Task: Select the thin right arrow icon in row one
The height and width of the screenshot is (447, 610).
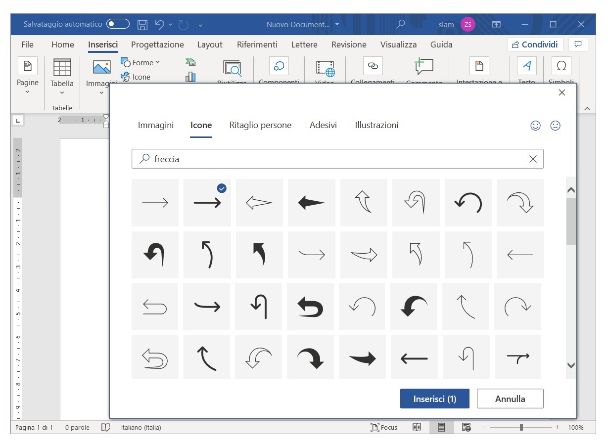Action: (155, 203)
